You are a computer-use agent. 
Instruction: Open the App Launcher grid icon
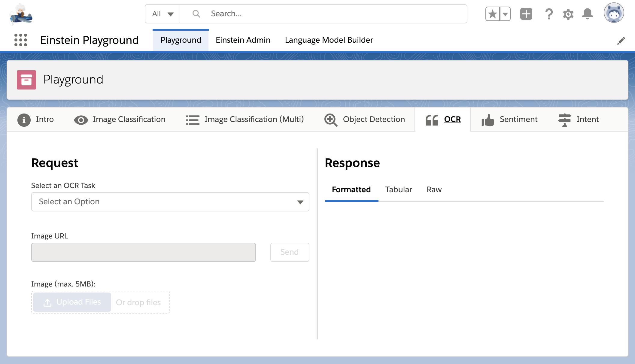[21, 40]
